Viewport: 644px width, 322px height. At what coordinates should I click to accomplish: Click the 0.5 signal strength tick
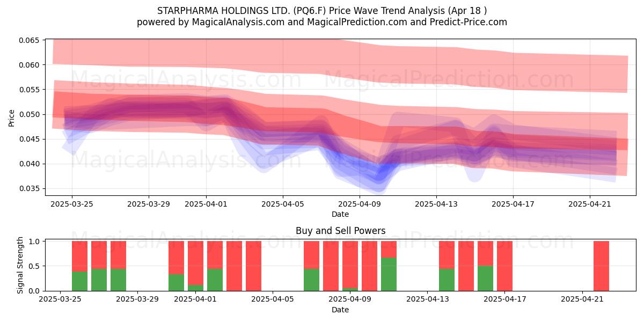click(35, 266)
